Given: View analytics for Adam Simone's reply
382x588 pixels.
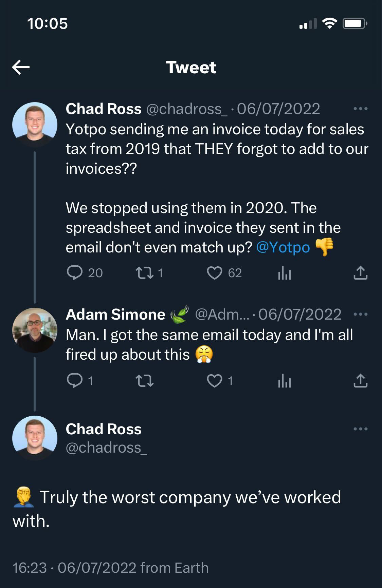Looking at the screenshot, I should tap(285, 381).
